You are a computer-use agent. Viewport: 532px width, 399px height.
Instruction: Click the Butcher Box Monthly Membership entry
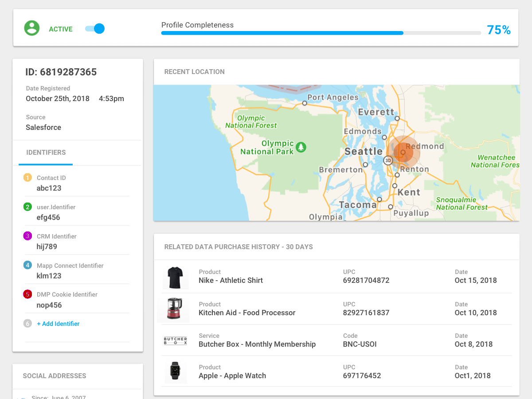coord(257,344)
